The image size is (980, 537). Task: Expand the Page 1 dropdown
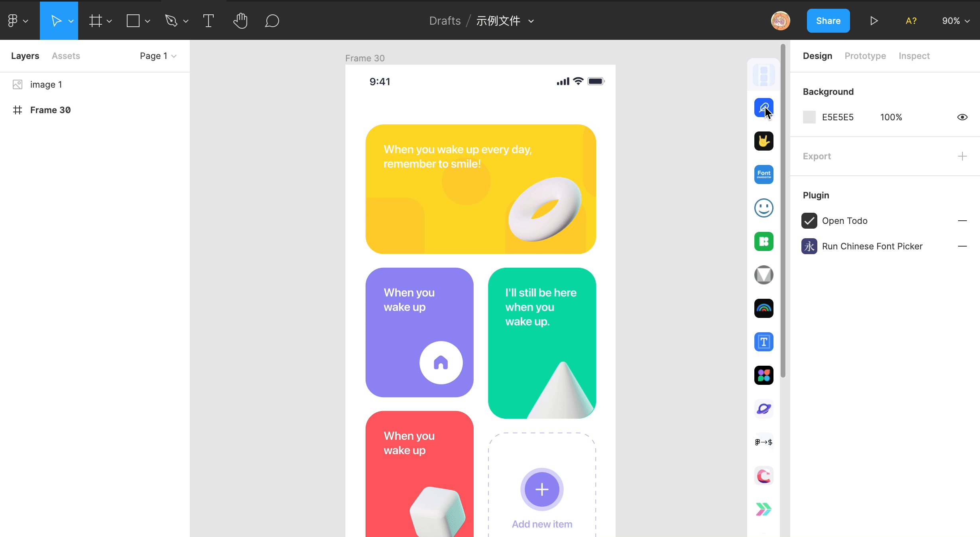coord(158,56)
